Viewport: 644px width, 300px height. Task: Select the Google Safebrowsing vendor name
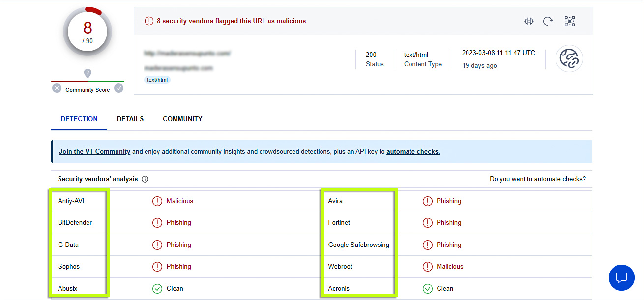359,245
